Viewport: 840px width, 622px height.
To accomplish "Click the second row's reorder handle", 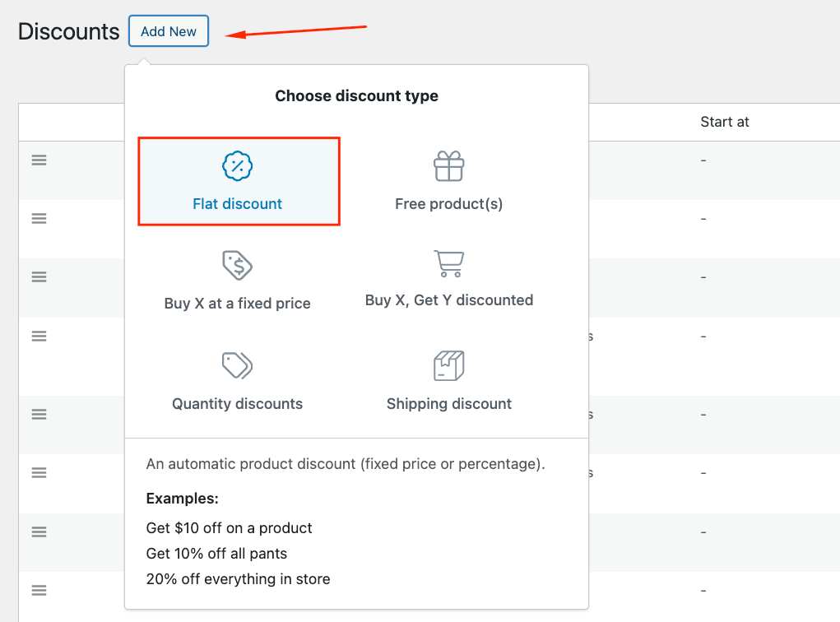I will point(39,218).
